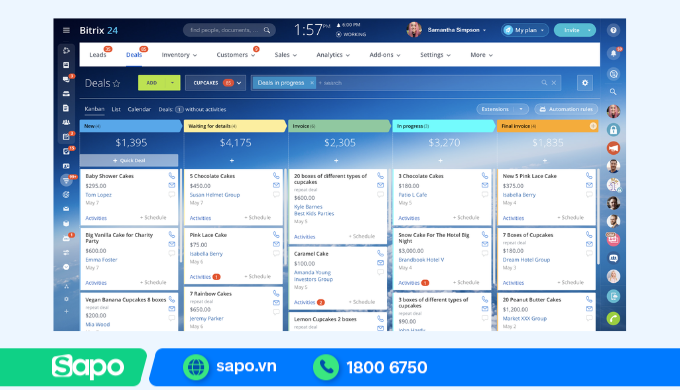Click the magnifier icon in right sidebar
Image resolution: width=680 pixels, height=390 pixels.
pos(613,92)
